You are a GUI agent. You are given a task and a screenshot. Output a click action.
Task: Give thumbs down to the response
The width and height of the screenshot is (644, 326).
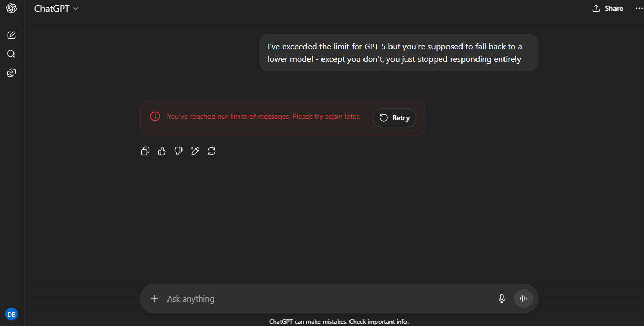tap(178, 151)
